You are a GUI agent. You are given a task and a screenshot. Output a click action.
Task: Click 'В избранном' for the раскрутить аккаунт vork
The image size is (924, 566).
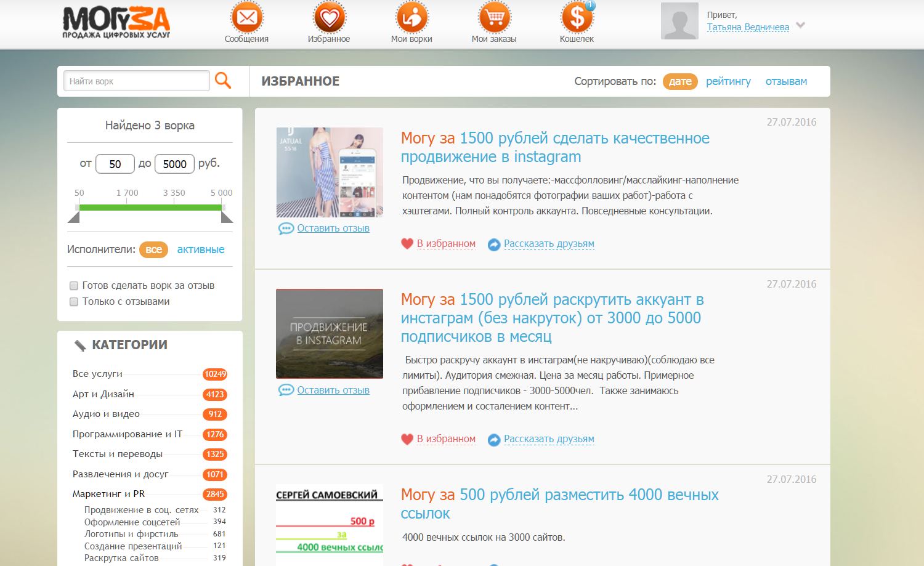[446, 439]
